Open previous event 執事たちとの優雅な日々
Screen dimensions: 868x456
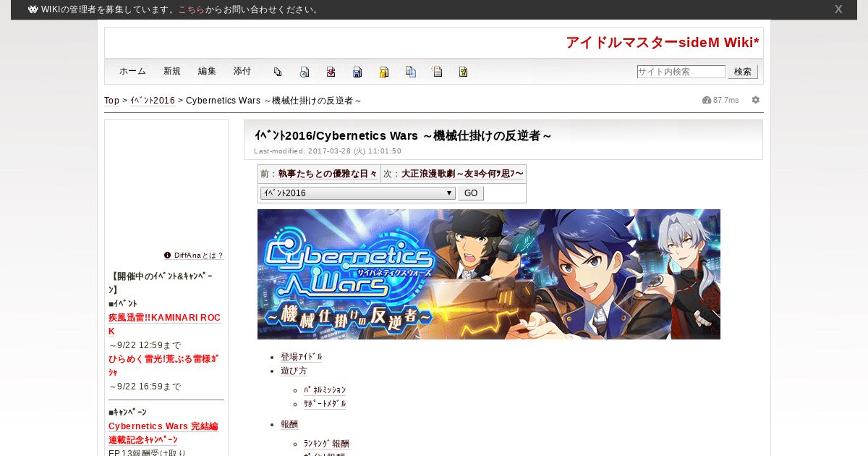pyautogui.click(x=328, y=174)
